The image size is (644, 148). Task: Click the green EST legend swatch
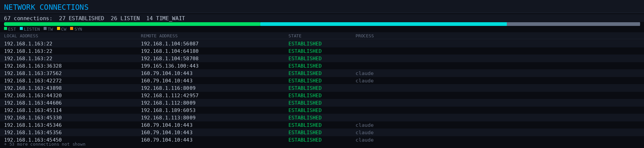5,29
